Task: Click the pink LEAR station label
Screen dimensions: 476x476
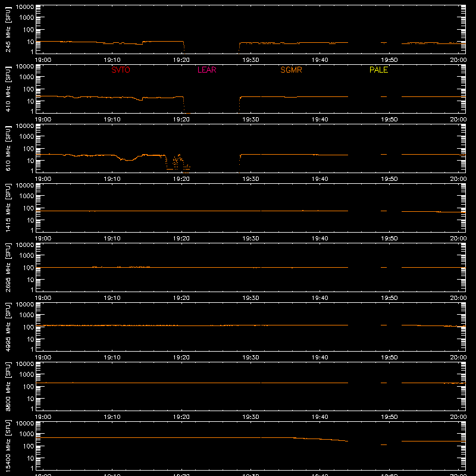Action: [206, 70]
